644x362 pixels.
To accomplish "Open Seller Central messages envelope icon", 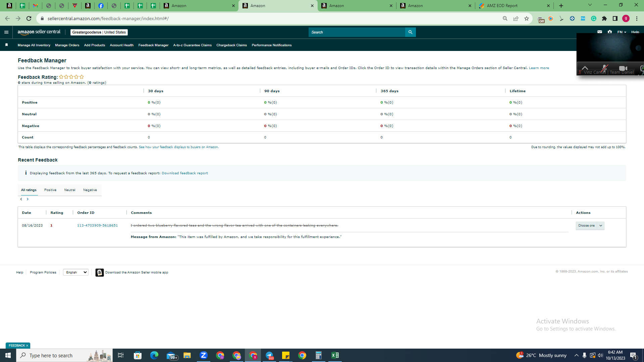I will pos(599,32).
